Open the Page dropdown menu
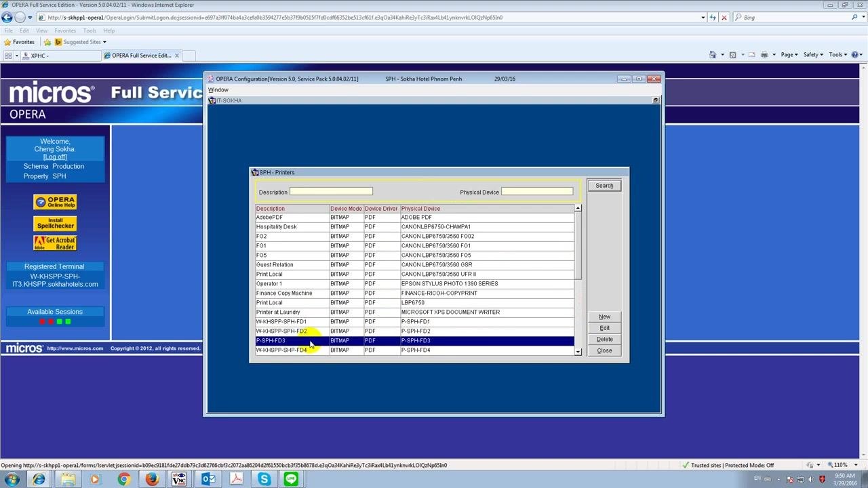This screenshot has width=868, height=488. pyautogui.click(x=789, y=55)
